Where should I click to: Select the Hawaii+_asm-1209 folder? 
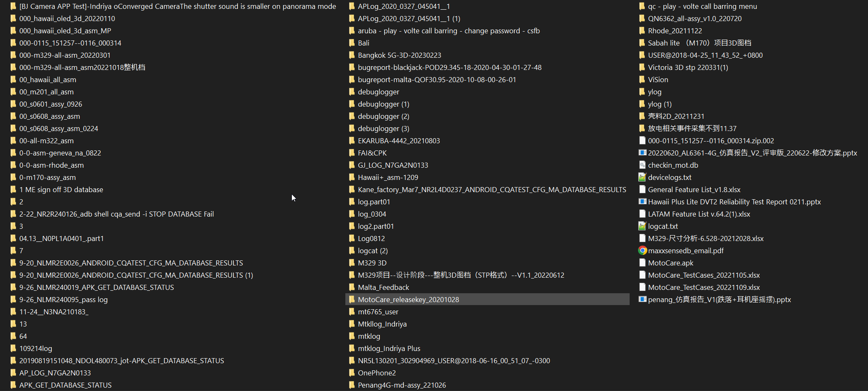coord(388,177)
